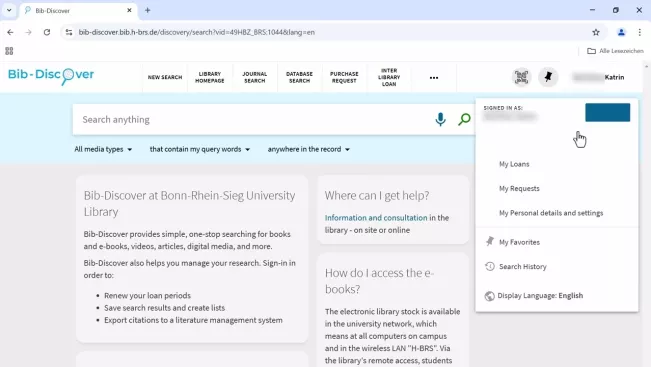Click the clock icon beside Search History
The width and height of the screenshot is (651, 367).
click(x=490, y=267)
